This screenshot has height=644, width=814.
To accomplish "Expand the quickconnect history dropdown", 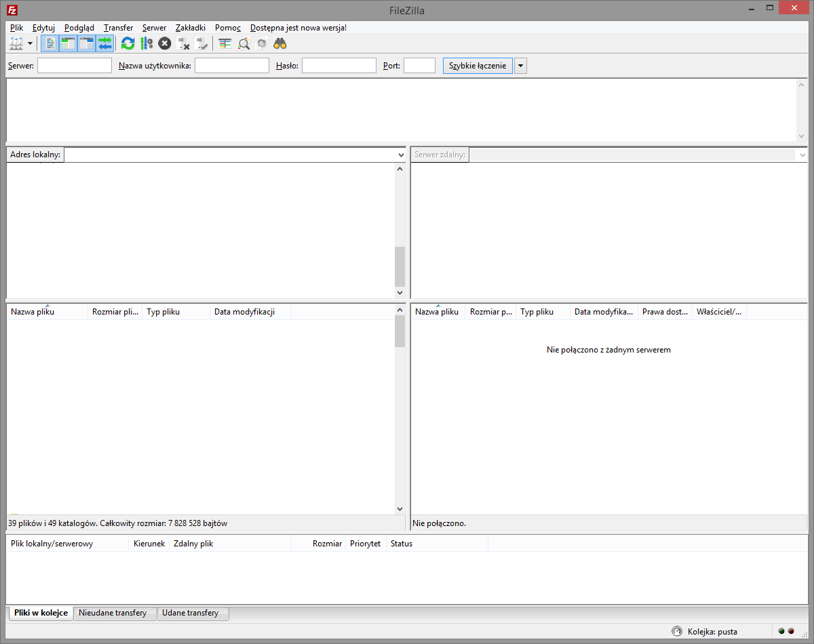I will (x=520, y=65).
